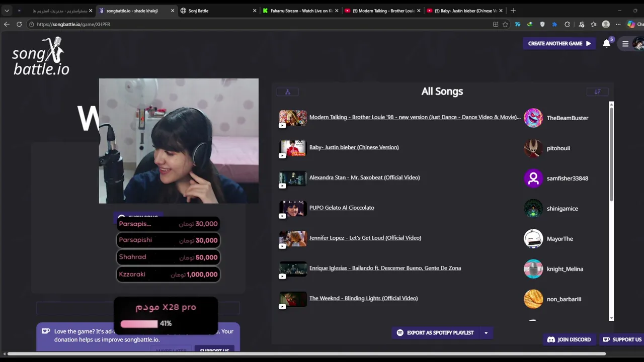644x362 pixels.
Task: Click the PUPO Gelato Al Cioccolato thumbnail
Action: (293, 208)
